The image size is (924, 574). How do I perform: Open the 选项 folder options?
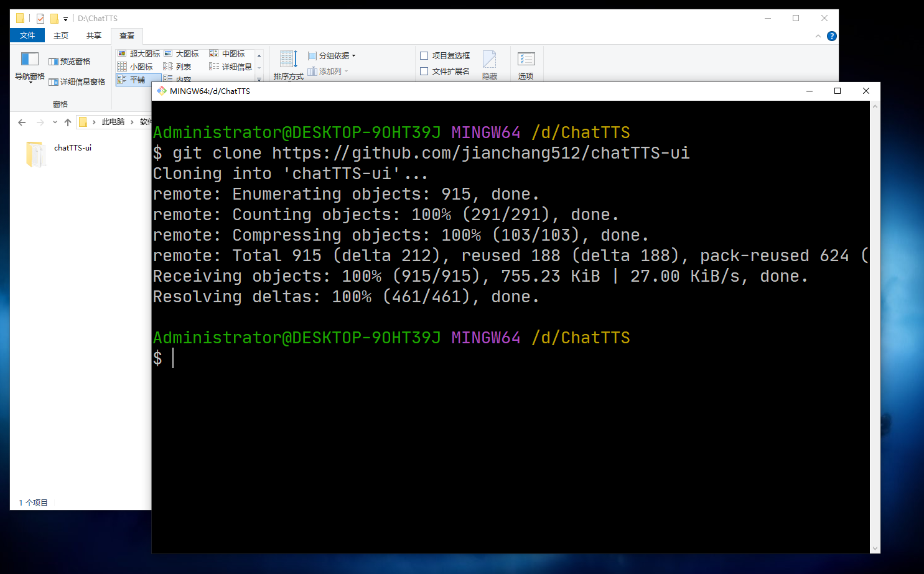526,65
